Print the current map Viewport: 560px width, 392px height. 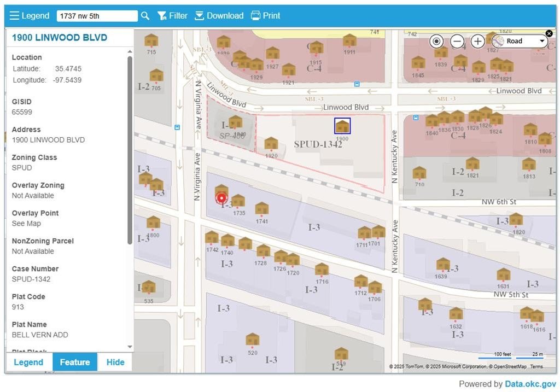pos(265,16)
